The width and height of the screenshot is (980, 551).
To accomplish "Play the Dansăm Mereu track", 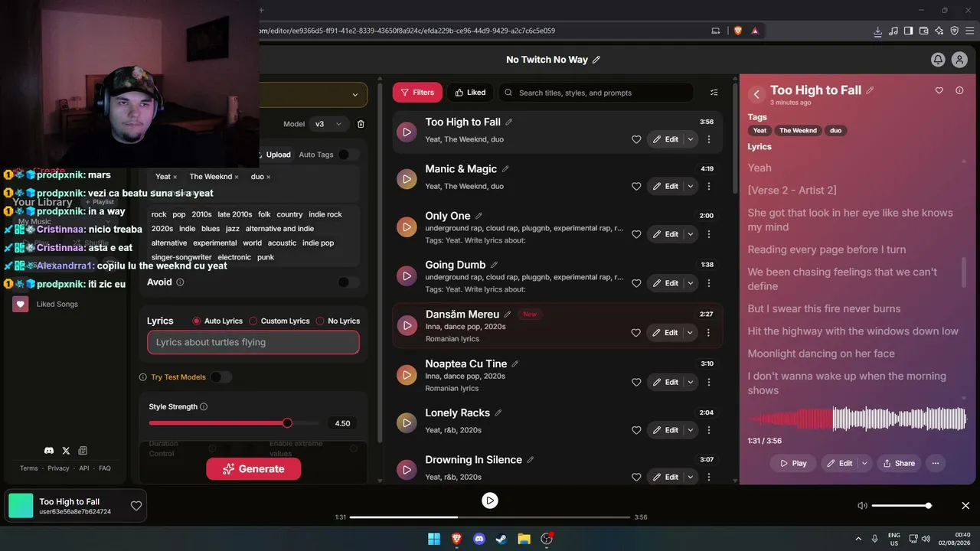I will pos(407,325).
